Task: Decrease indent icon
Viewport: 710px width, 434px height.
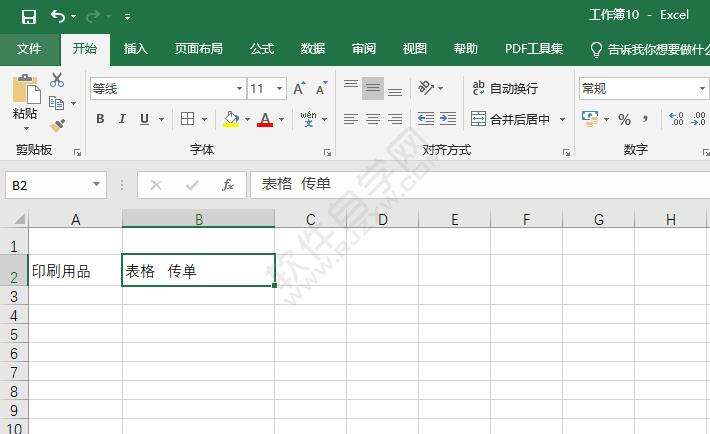Action: point(426,119)
